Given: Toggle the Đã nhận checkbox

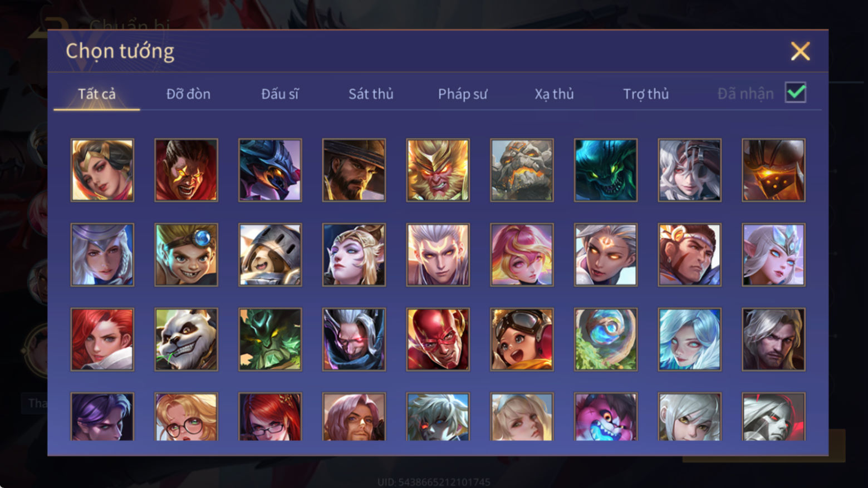Looking at the screenshot, I should click(x=795, y=92).
